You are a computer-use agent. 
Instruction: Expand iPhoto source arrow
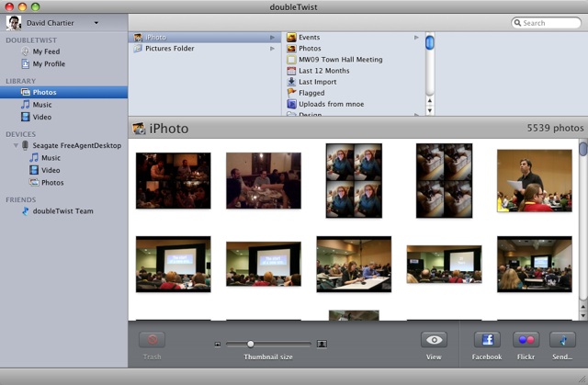[x=272, y=37]
